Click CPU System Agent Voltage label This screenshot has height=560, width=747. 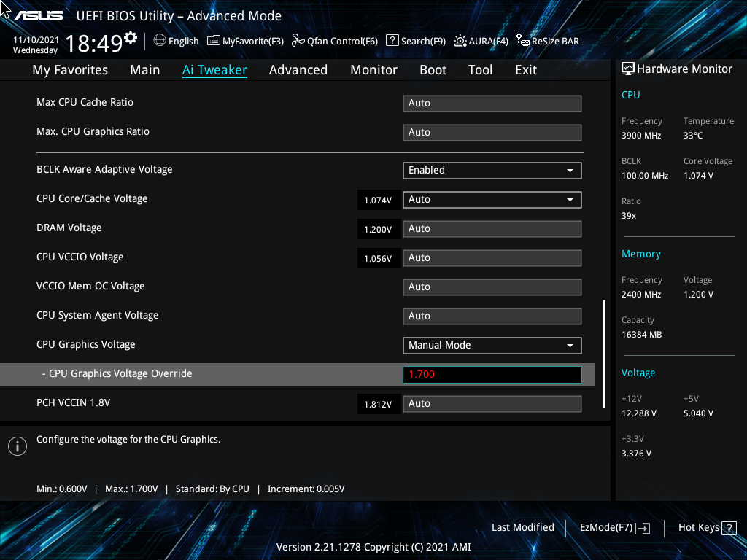click(98, 315)
